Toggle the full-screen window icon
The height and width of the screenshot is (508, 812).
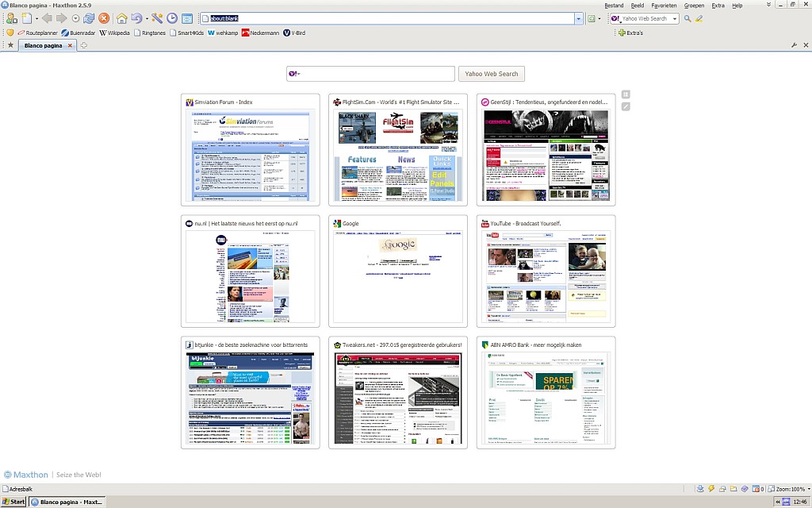click(187, 18)
